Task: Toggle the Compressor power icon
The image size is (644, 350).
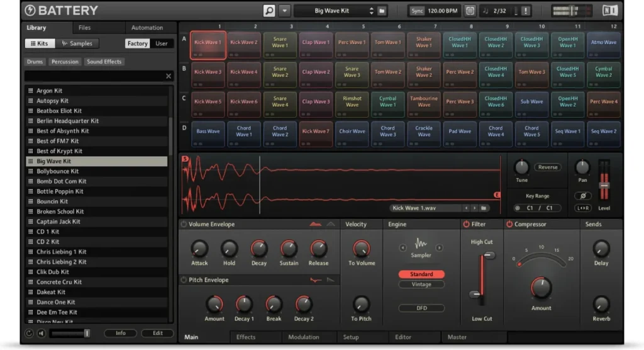Action: 509,224
